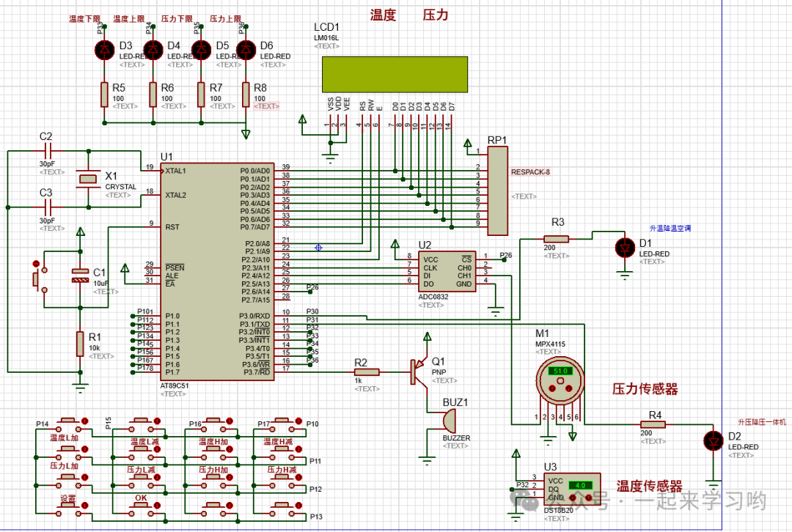Click the 51.0 reading on MPX4115
The image size is (792, 532).
tap(560, 371)
